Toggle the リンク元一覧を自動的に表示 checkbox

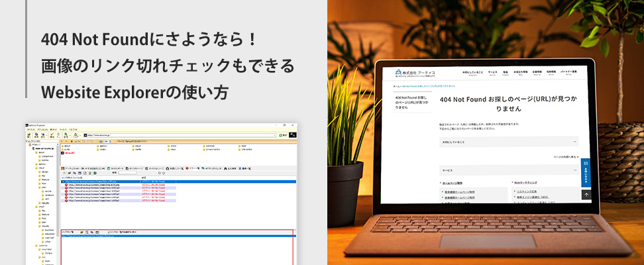pos(109,232)
